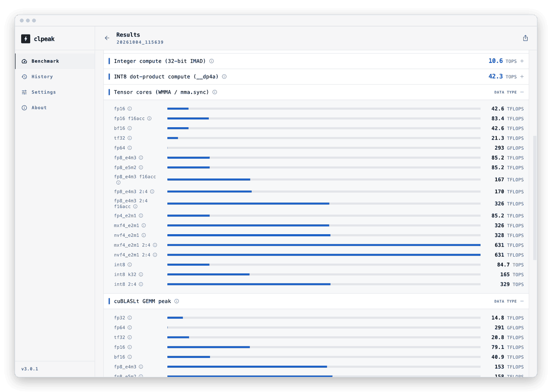This screenshot has width=552, height=392.
Task: Click the run ID 20261004_115639
Action: click(x=140, y=43)
